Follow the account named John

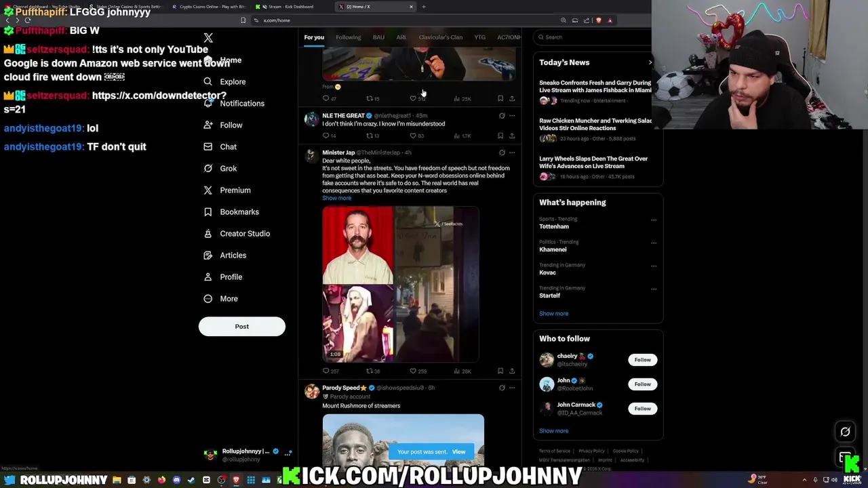coord(642,384)
